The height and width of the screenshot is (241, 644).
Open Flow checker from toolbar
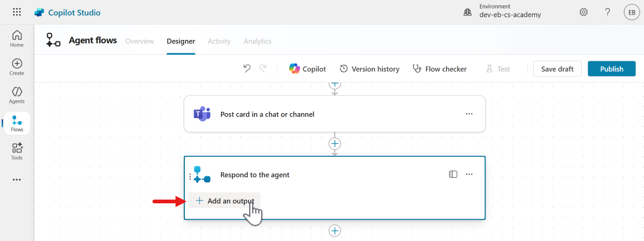point(440,69)
